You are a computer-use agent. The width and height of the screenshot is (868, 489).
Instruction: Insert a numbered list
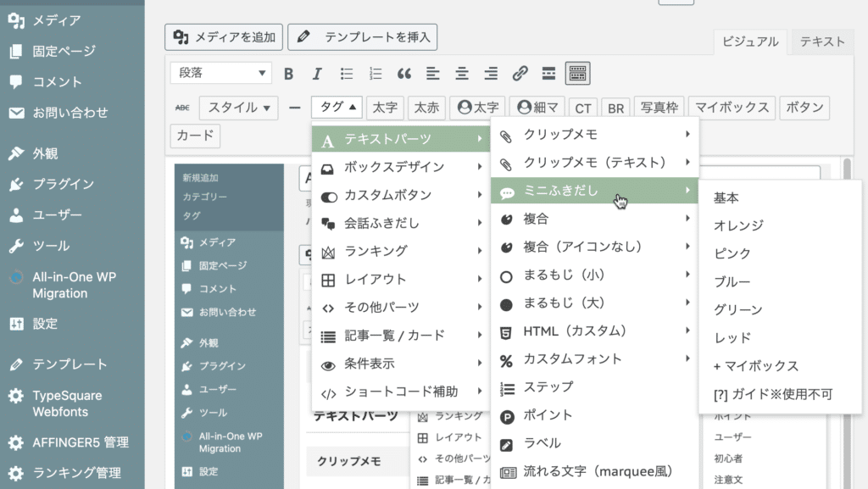(x=376, y=74)
